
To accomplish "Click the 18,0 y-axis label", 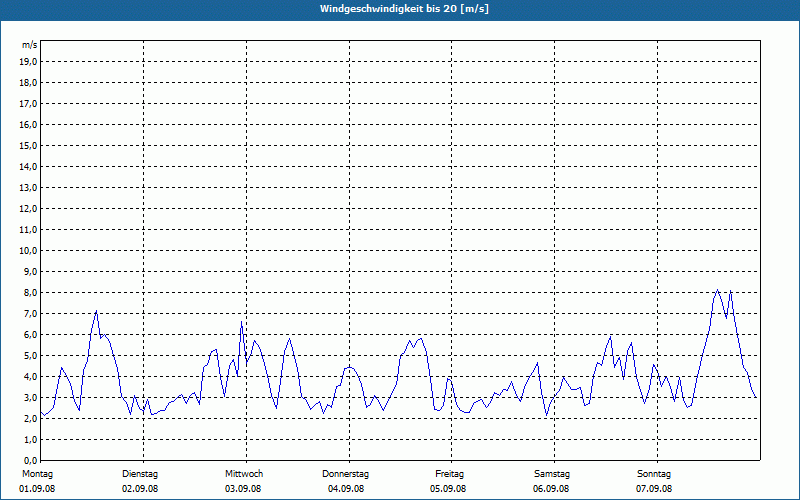I will click(x=28, y=83).
